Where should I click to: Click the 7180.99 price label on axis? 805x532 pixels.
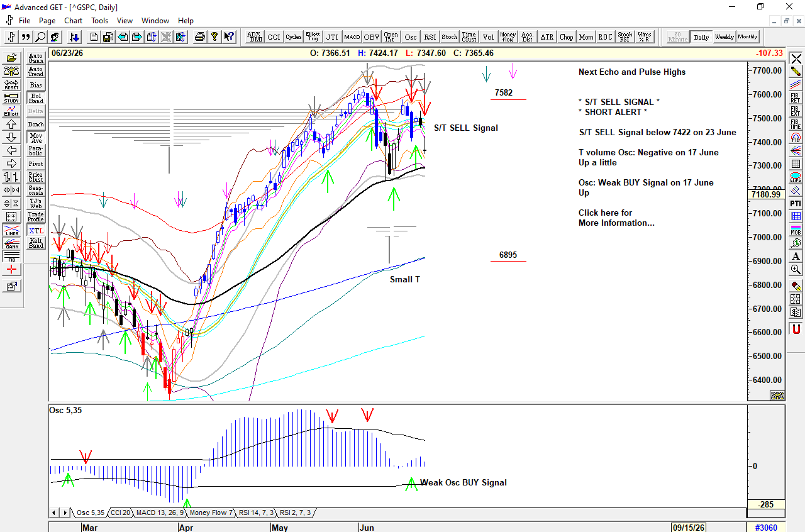[x=766, y=194]
